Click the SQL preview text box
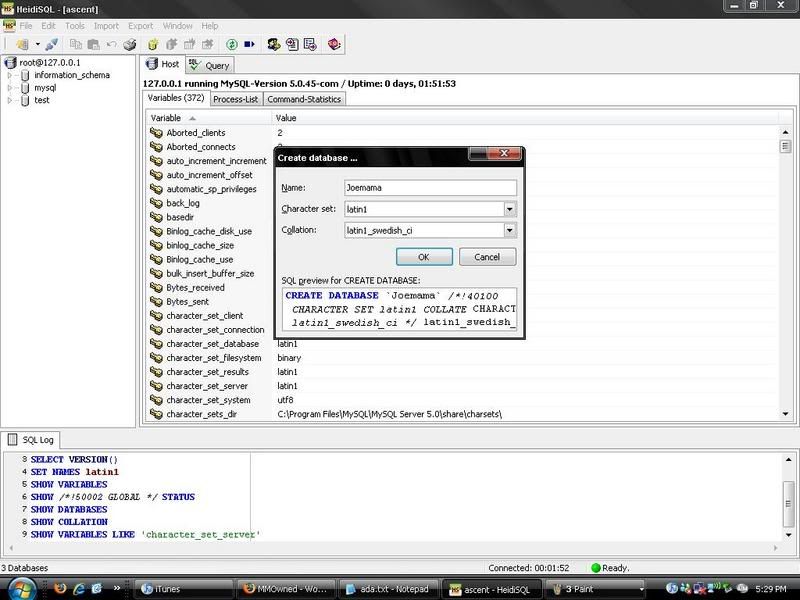The height and width of the screenshot is (600, 800). 399,309
